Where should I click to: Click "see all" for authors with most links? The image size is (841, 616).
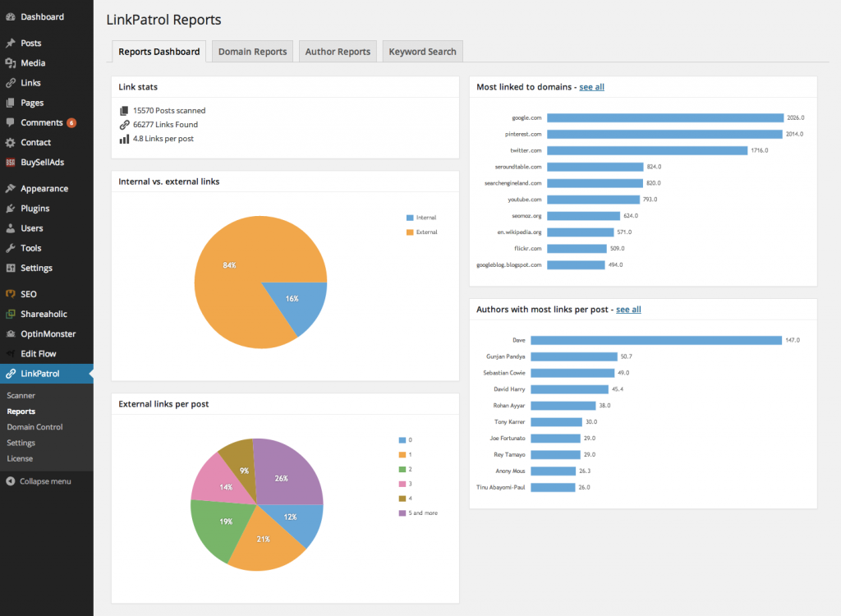click(628, 310)
